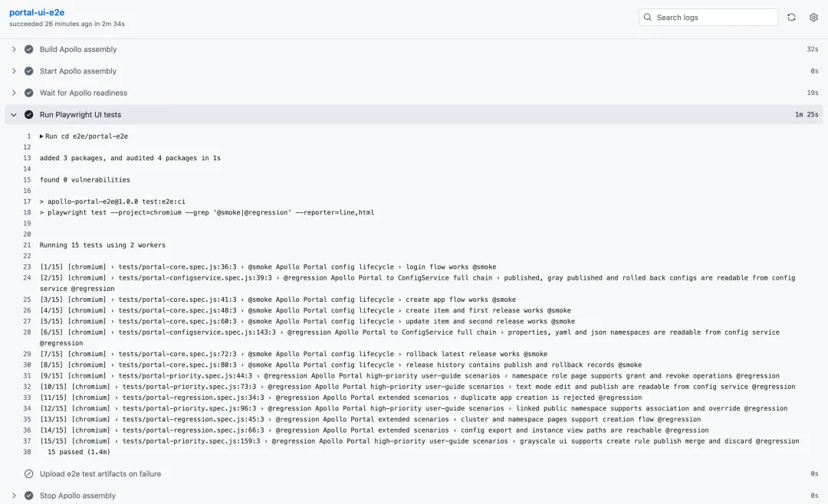828x504 pixels.
Task: Click the 'found 0 vulnerabilities' log line
Action: pos(84,180)
